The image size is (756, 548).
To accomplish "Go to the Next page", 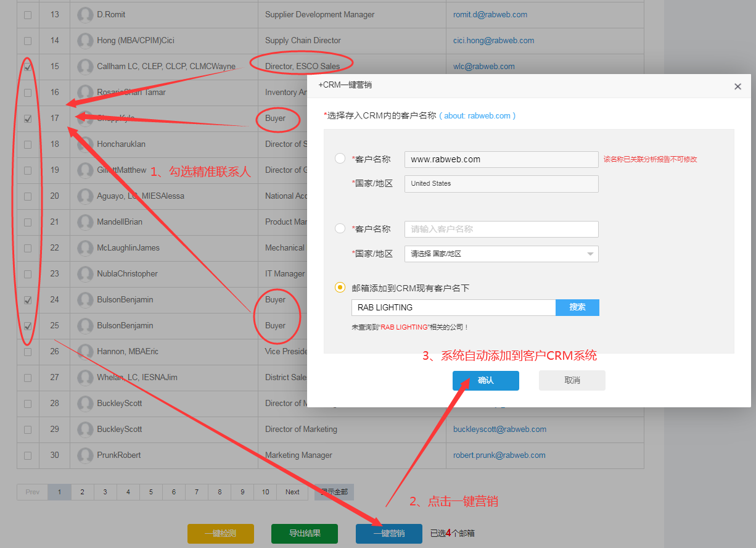I will pos(292,492).
